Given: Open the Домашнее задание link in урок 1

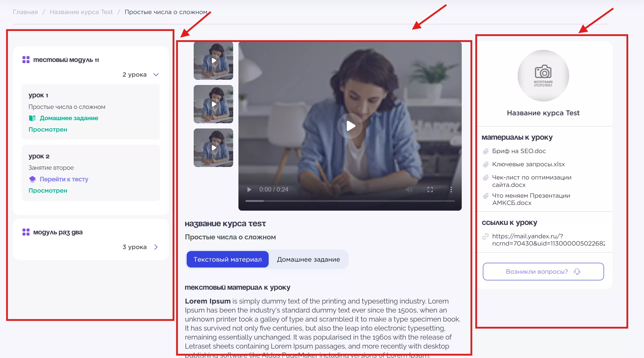Looking at the screenshot, I should coord(69,118).
